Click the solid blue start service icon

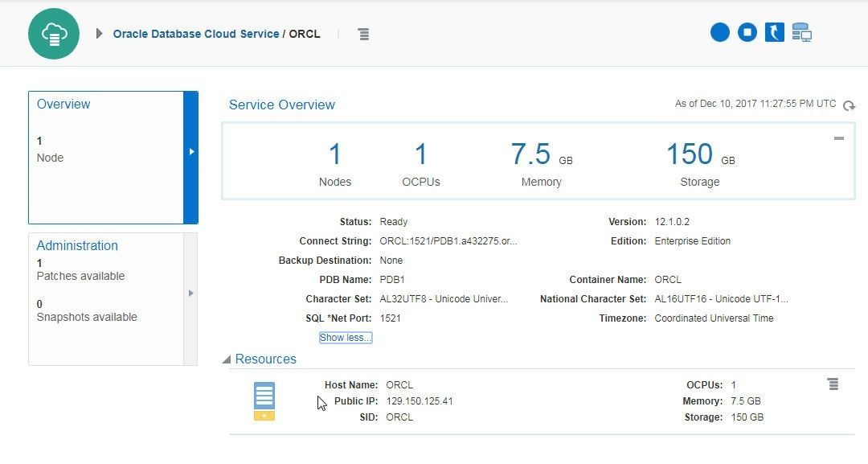click(719, 32)
